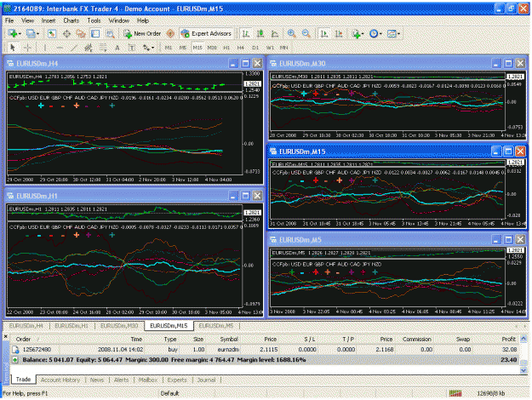The height and width of the screenshot is (400, 532).
Task: Sort orders by Symbol column header
Action: [x=229, y=339]
